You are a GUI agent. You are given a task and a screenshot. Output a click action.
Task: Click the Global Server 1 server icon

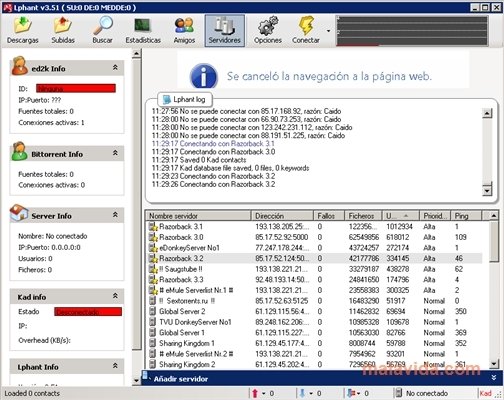pos(152,333)
